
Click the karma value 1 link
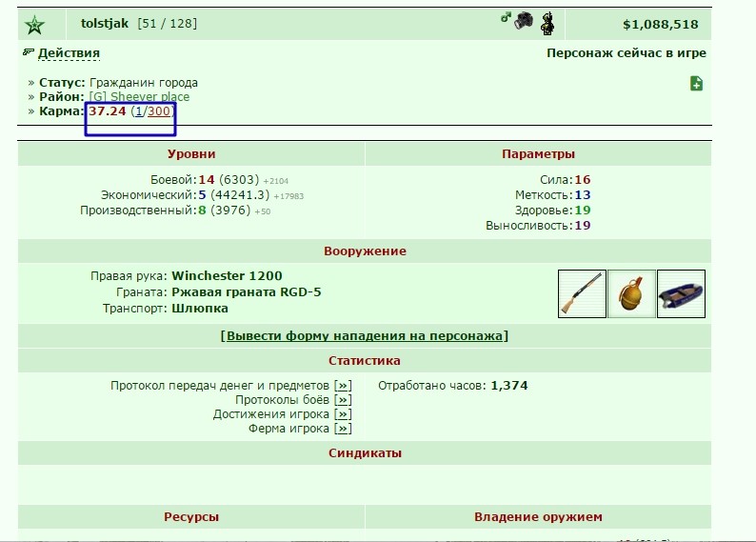point(139,111)
